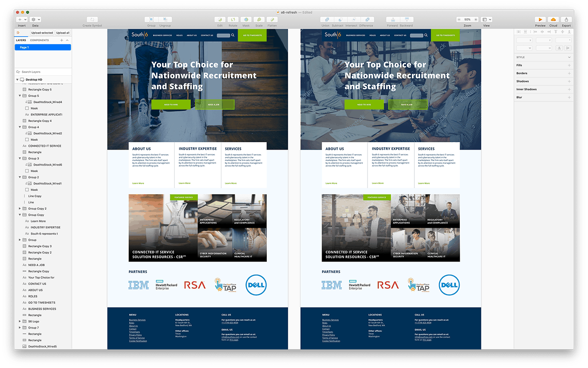The height and width of the screenshot is (368, 588).
Task: Click the orange plugin icon beside Upload selected
Action: [18, 33]
